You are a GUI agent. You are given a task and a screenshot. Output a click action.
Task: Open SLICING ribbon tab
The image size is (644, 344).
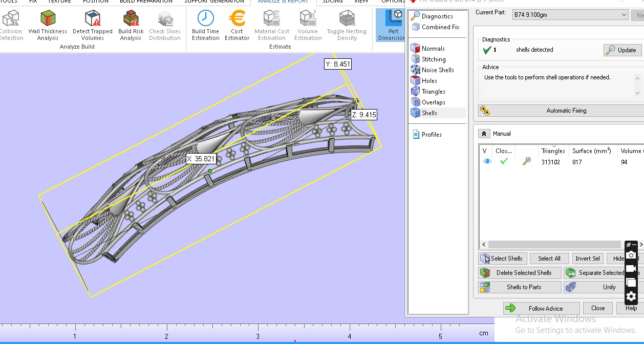333,2
